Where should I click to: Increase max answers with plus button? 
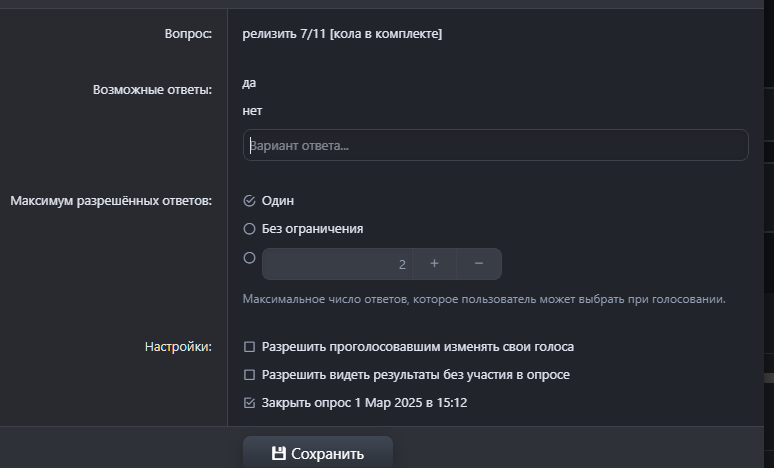[x=434, y=264]
